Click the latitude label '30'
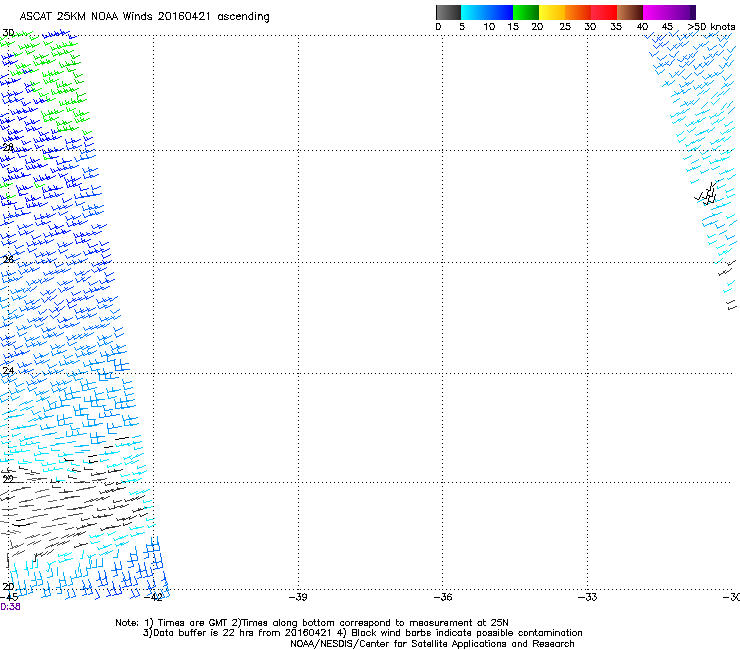This screenshot has height=650, width=740. [8, 33]
